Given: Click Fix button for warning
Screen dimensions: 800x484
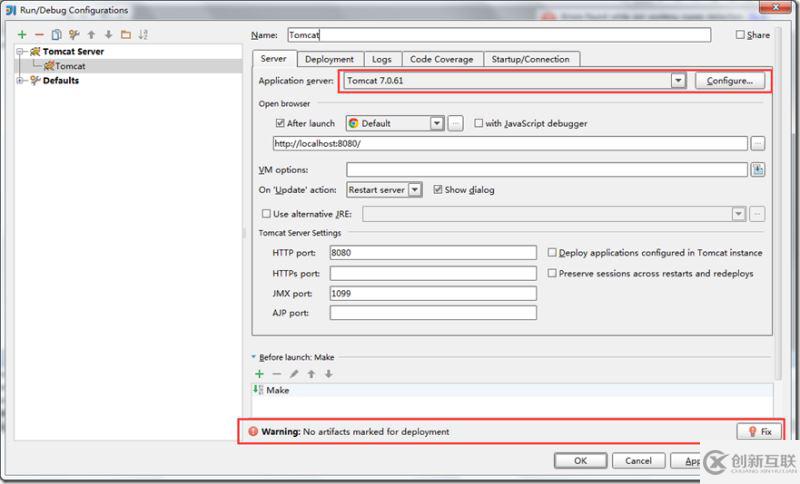Looking at the screenshot, I should pos(759,431).
